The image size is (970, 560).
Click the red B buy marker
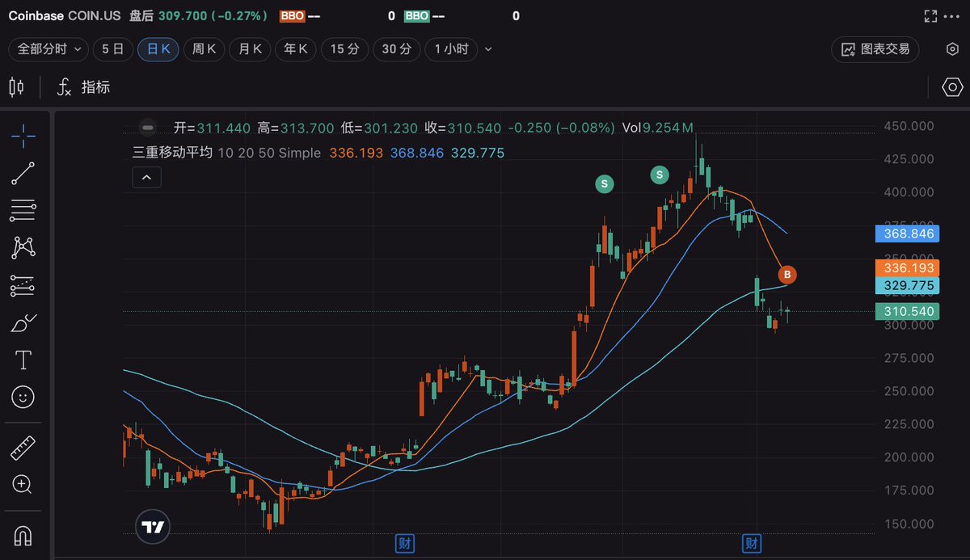787,274
